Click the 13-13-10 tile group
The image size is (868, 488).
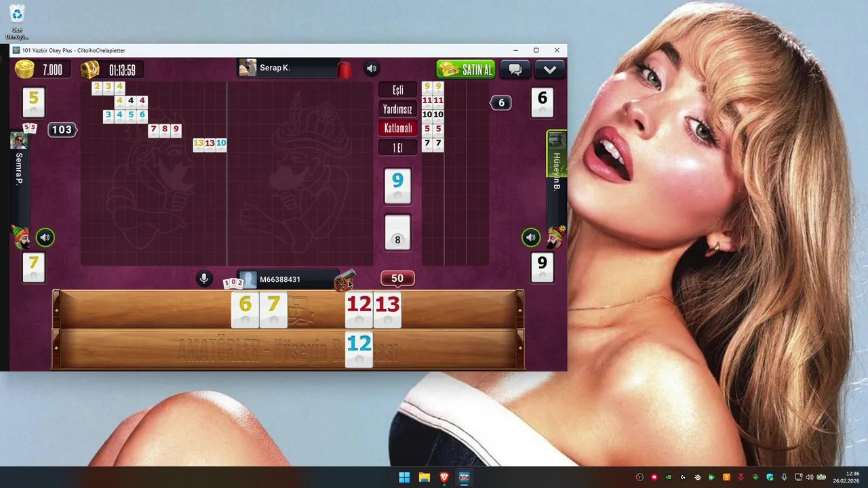coord(210,144)
